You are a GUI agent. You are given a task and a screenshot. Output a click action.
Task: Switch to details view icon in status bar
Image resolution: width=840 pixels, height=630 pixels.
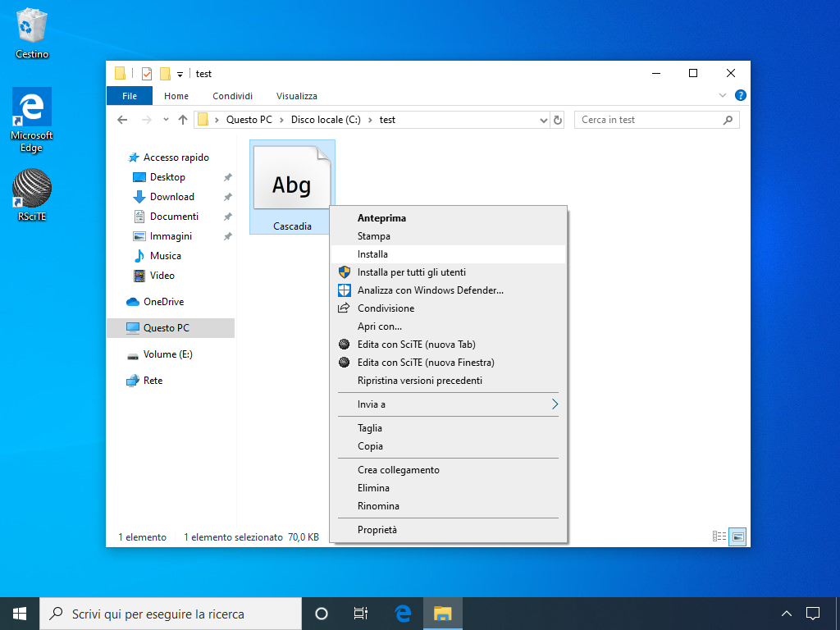(719, 536)
